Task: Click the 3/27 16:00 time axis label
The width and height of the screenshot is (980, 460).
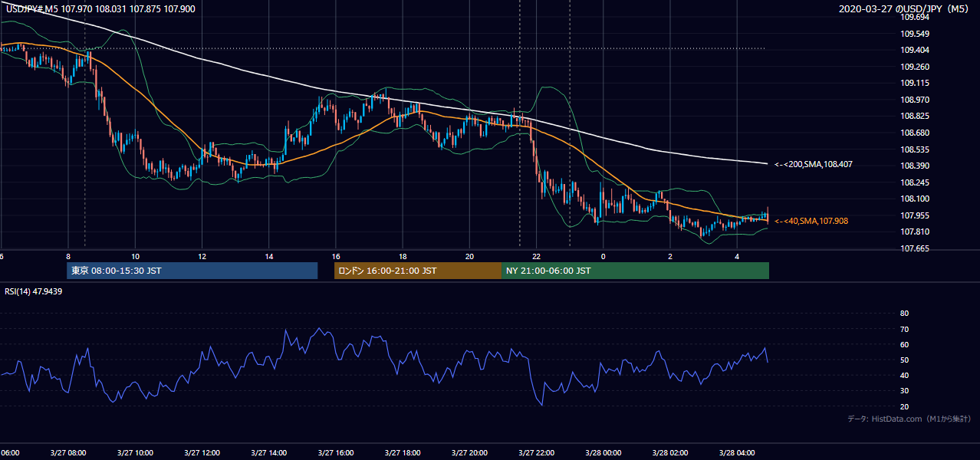Action: coord(336,452)
